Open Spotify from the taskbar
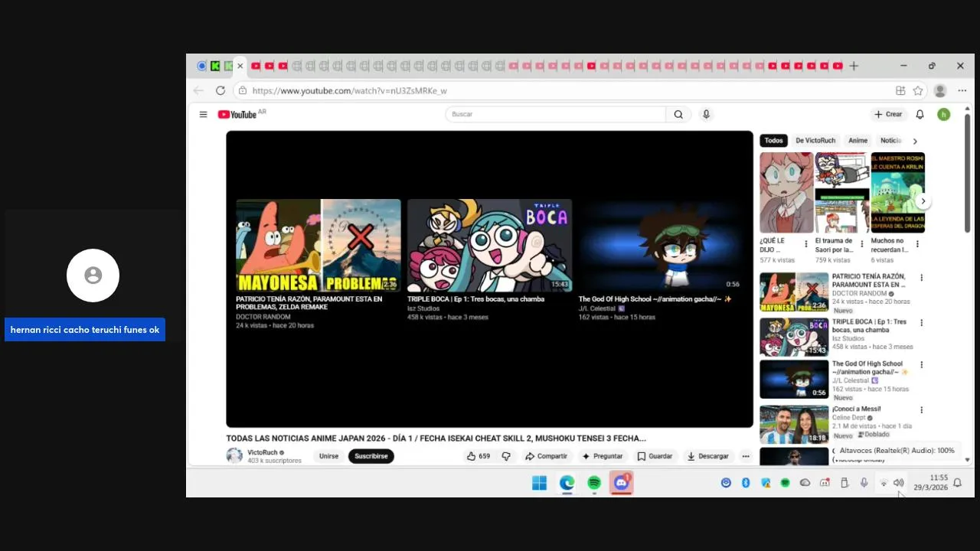The height and width of the screenshot is (551, 980). (594, 483)
